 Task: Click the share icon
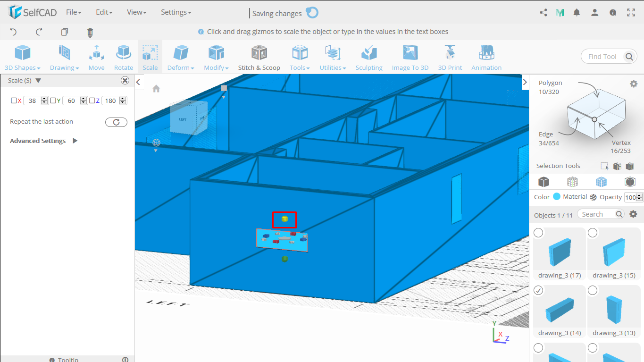coord(543,13)
